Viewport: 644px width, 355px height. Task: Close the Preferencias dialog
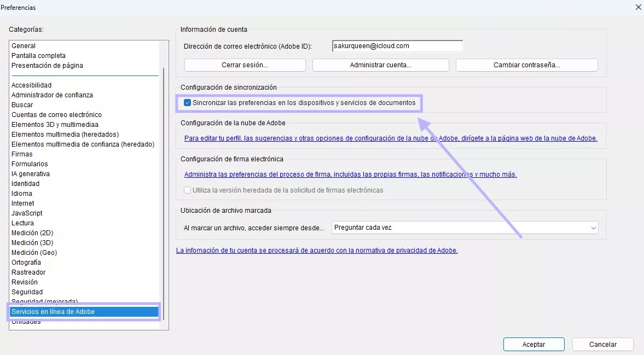tap(638, 8)
